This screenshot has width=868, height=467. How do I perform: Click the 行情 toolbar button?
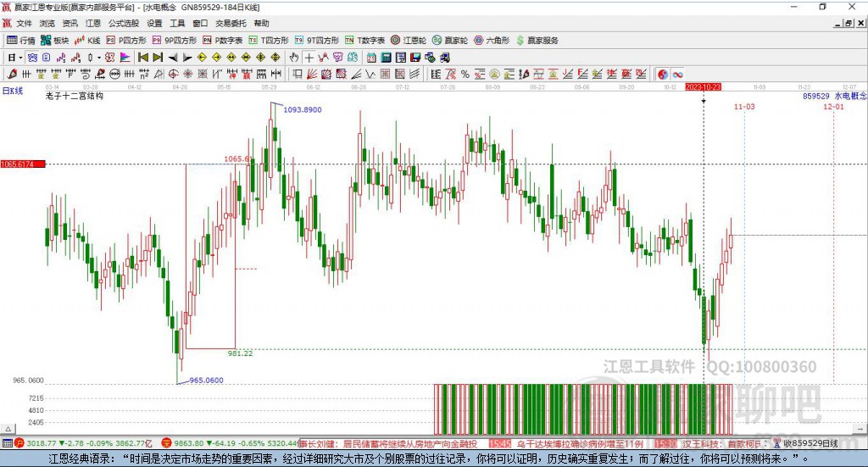point(21,40)
